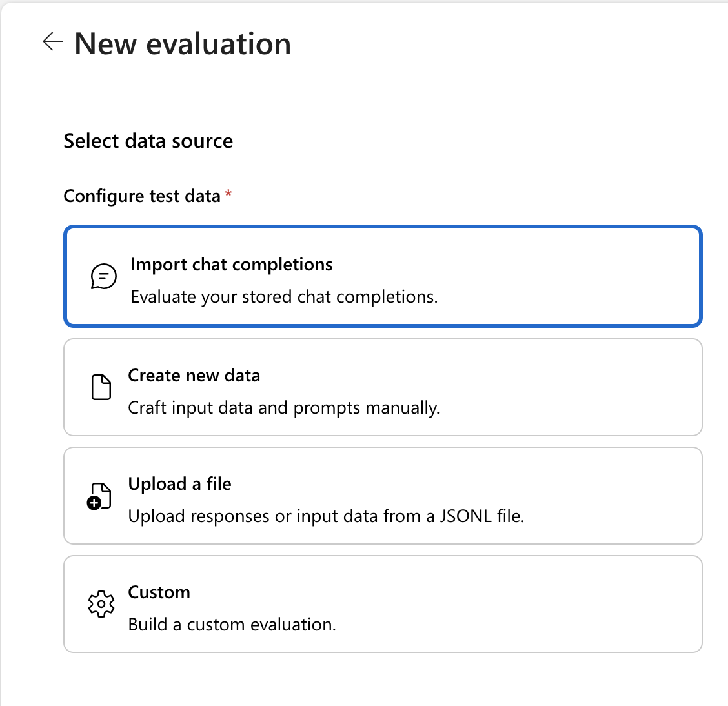Image resolution: width=728 pixels, height=706 pixels.
Task: Click the New evaluation page title
Action: coord(183,44)
